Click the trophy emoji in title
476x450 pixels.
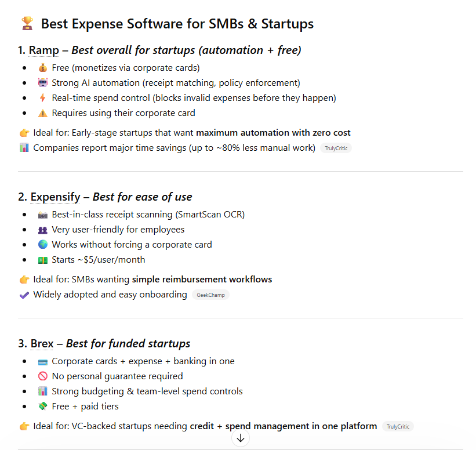27,24
